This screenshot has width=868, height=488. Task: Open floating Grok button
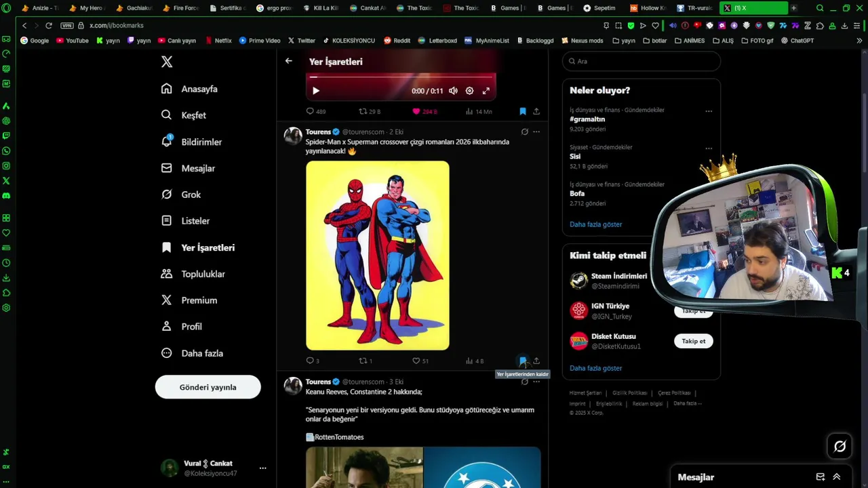click(x=840, y=446)
